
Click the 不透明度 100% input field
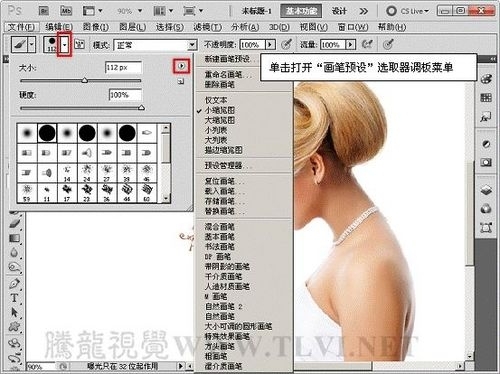click(252, 45)
